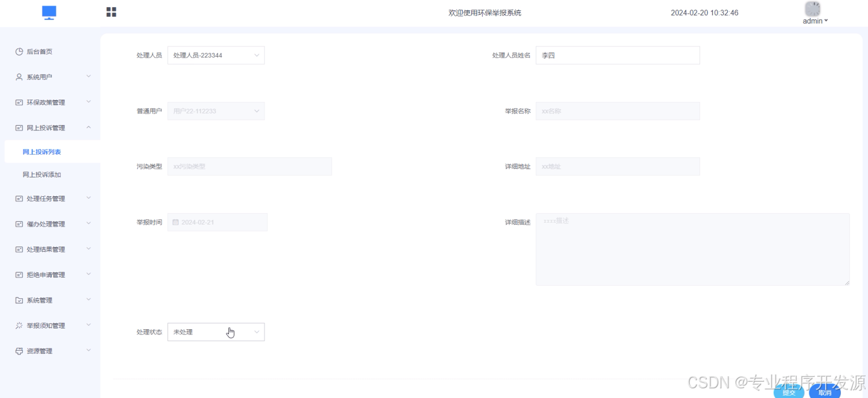
Task: Click the 拒绝申请管理 sidebar icon
Action: [x=19, y=275]
